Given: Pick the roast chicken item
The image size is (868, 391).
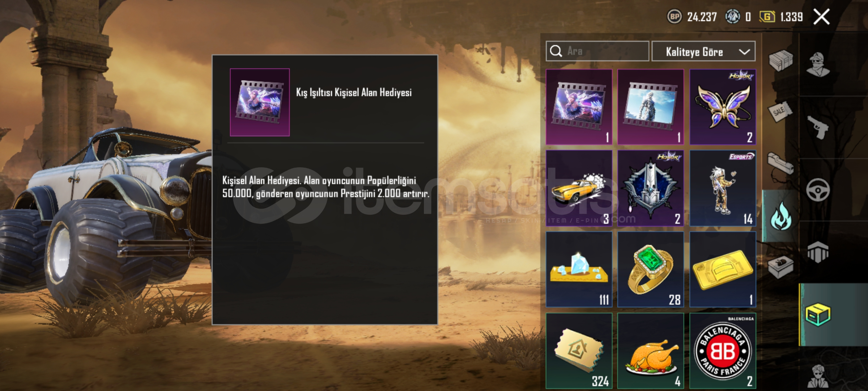Looking at the screenshot, I should coord(651,351).
